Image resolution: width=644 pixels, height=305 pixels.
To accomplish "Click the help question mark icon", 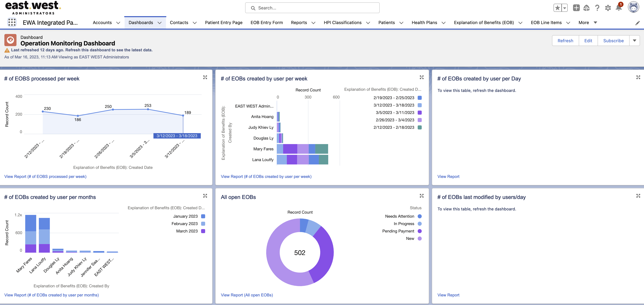I will [x=597, y=8].
